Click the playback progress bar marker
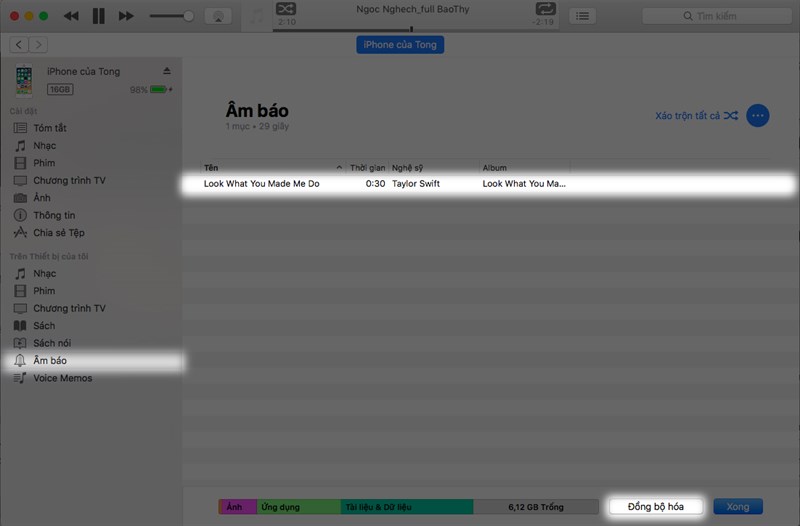The image size is (800, 526). [411, 29]
